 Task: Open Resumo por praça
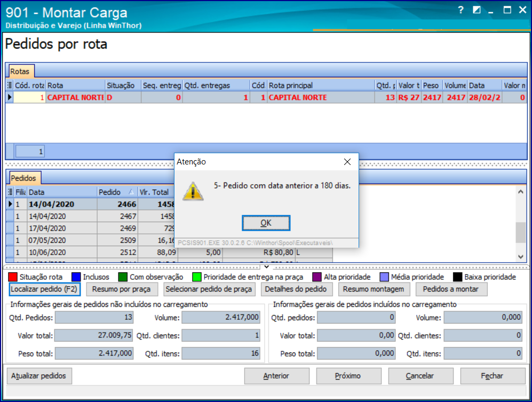click(x=122, y=289)
